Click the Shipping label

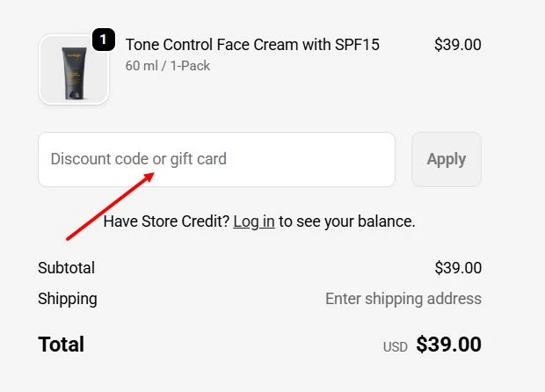click(x=67, y=299)
